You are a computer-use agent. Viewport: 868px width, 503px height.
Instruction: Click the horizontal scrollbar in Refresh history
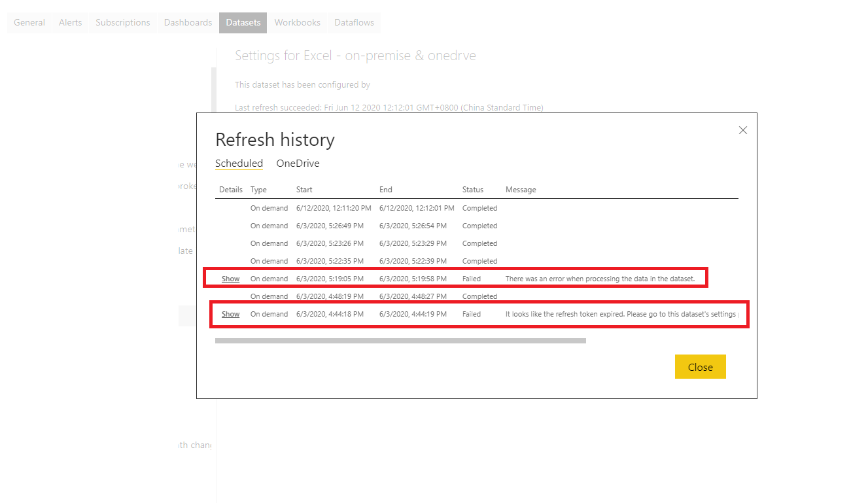click(x=400, y=340)
